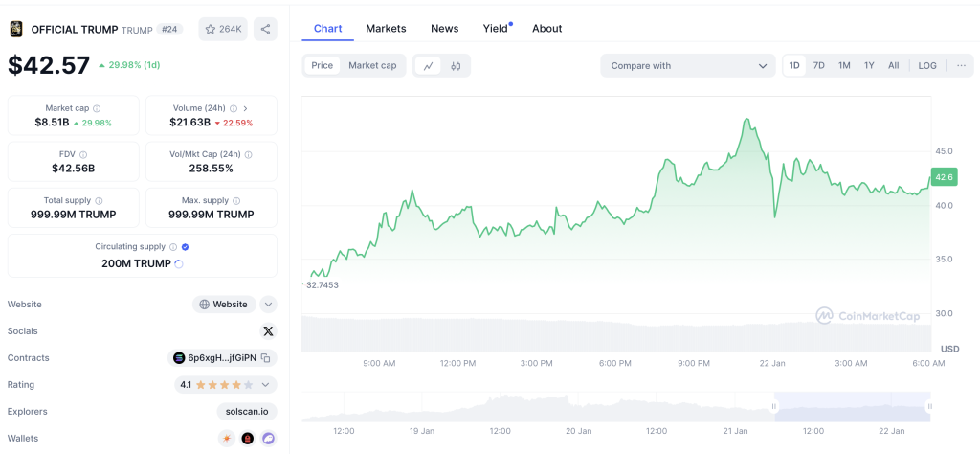
Task: Switch to Markets tab
Action: click(387, 29)
